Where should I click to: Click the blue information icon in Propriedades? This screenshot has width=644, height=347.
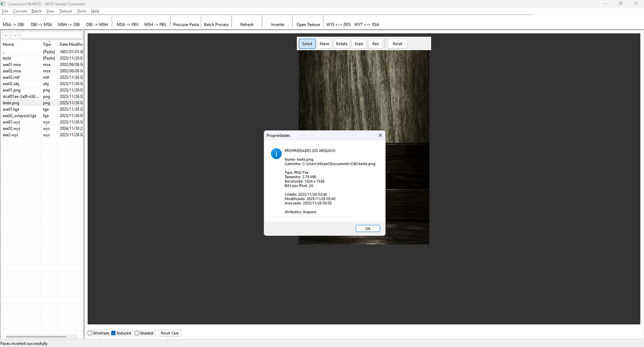276,154
